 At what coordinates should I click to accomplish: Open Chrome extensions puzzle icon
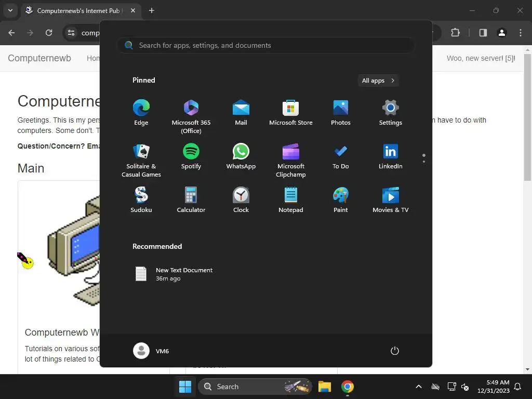pos(455,33)
